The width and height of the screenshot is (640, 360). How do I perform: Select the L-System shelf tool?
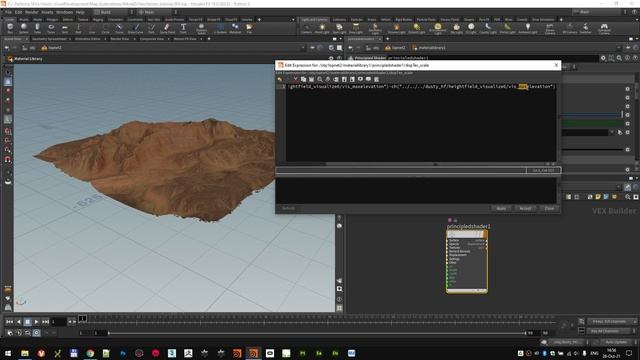(220, 28)
